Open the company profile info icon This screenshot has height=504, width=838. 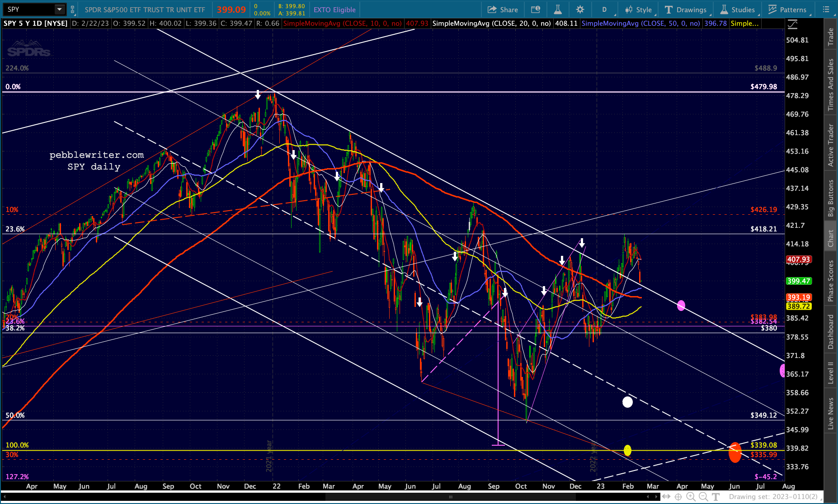pos(536,9)
